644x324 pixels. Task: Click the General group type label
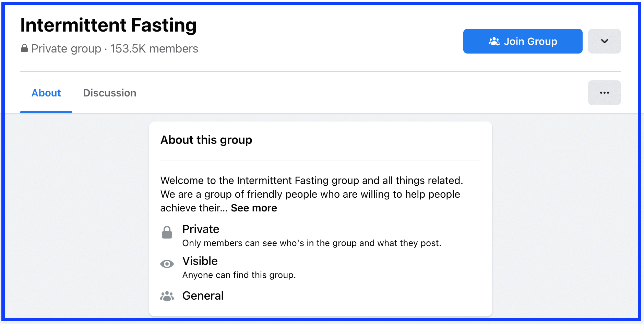tap(203, 296)
